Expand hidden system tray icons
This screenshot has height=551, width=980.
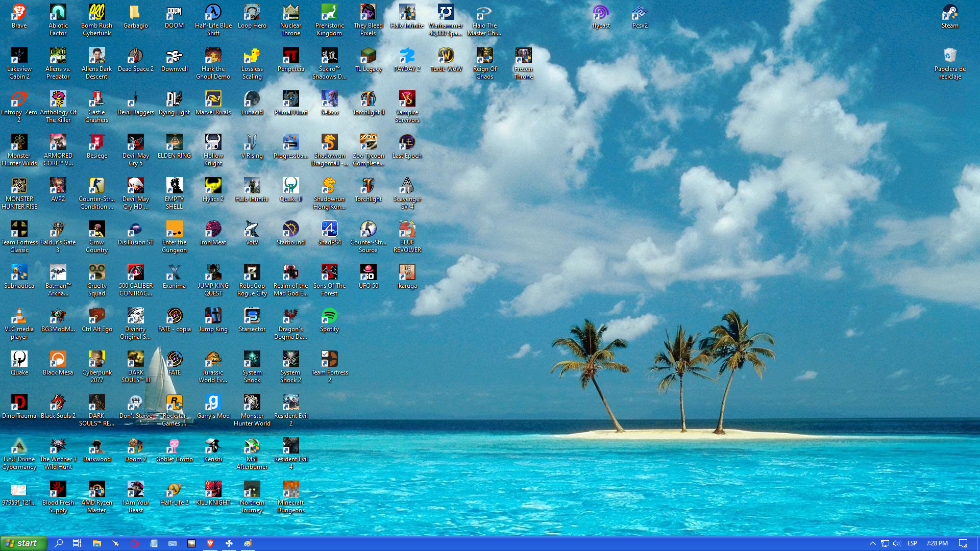[872, 543]
